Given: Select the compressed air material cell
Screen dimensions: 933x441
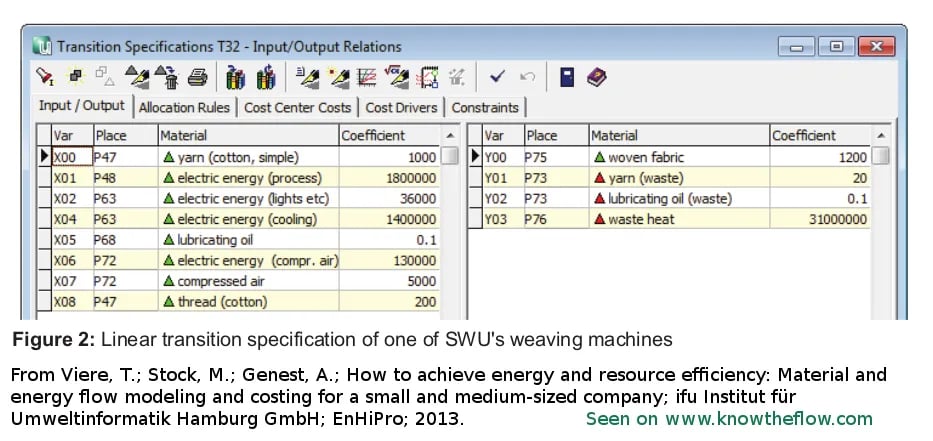Looking at the screenshot, I should (x=249, y=281).
